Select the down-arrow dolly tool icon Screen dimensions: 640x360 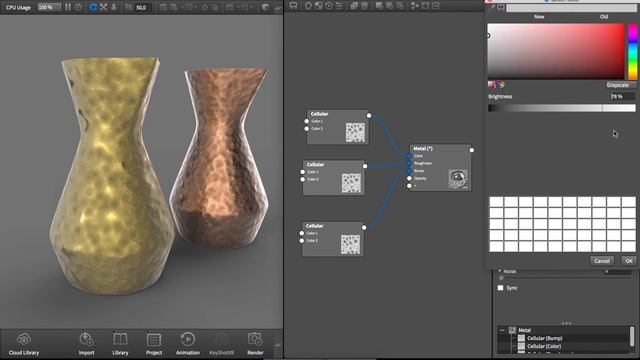coord(113,7)
